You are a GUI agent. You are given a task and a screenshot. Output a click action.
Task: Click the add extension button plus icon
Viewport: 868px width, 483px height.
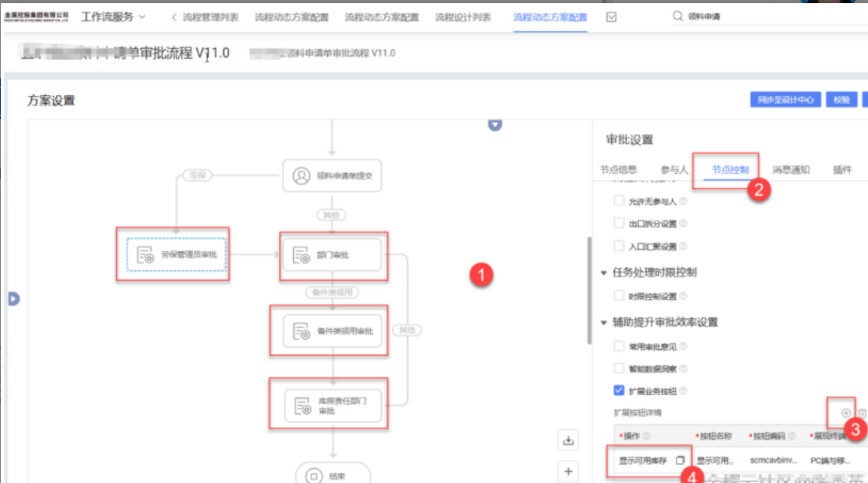click(x=846, y=413)
